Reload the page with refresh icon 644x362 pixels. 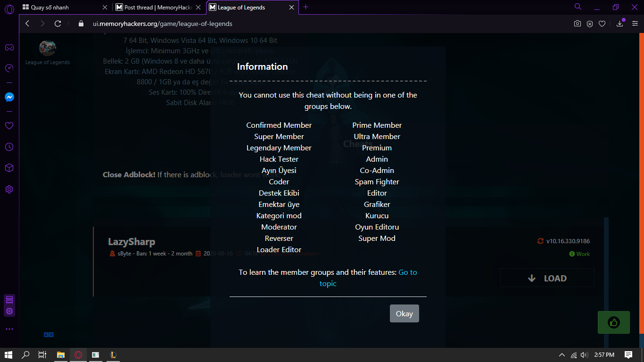[58, 24]
